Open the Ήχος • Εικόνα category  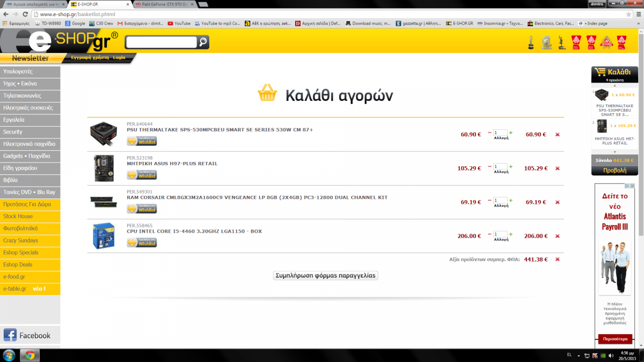(x=30, y=84)
